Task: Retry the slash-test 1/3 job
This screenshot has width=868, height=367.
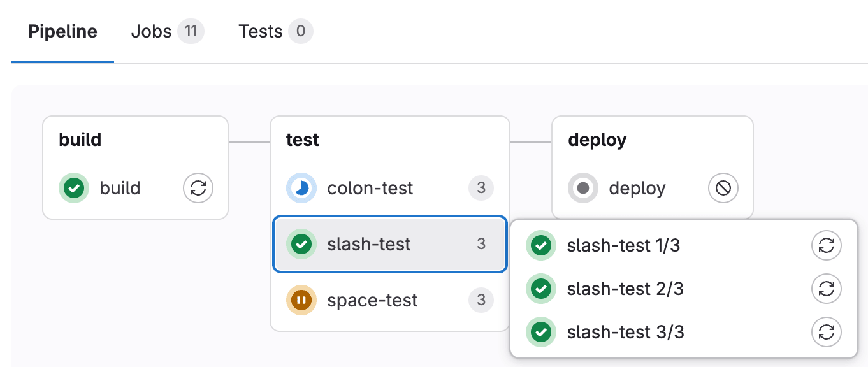Action: [826, 245]
